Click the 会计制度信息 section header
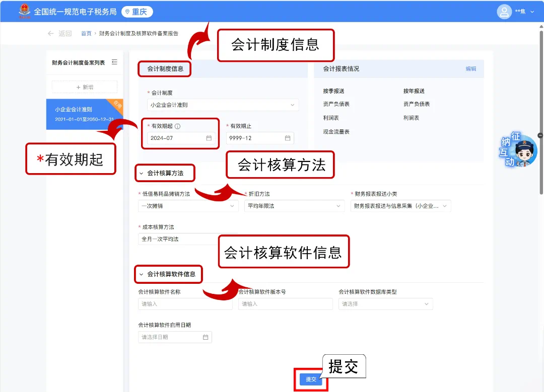 [165, 68]
